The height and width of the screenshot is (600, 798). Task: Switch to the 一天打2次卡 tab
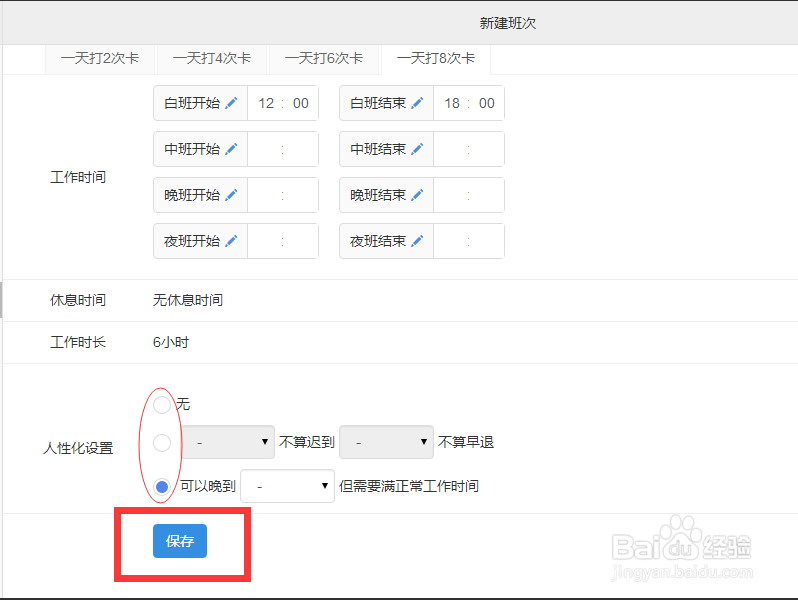point(100,59)
